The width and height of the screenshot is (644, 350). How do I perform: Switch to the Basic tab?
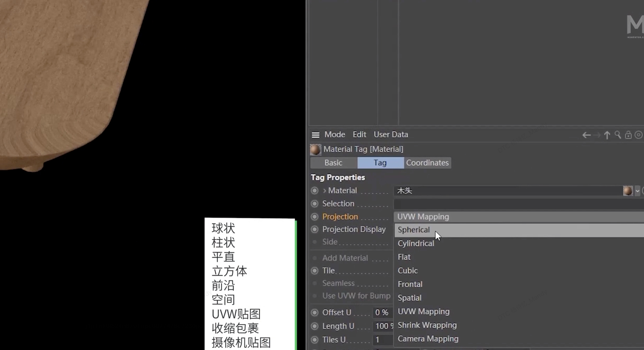point(333,163)
